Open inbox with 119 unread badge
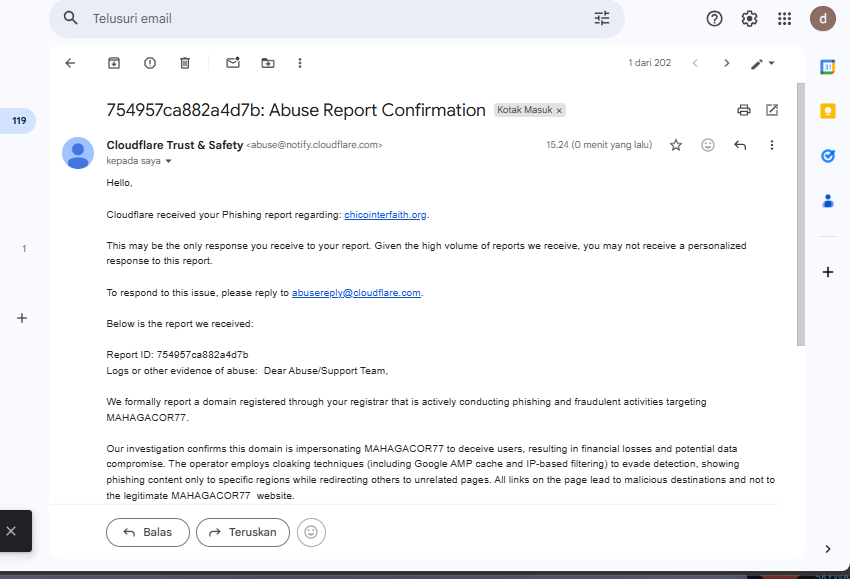Image resolution: width=850 pixels, height=579 pixels. (x=18, y=120)
